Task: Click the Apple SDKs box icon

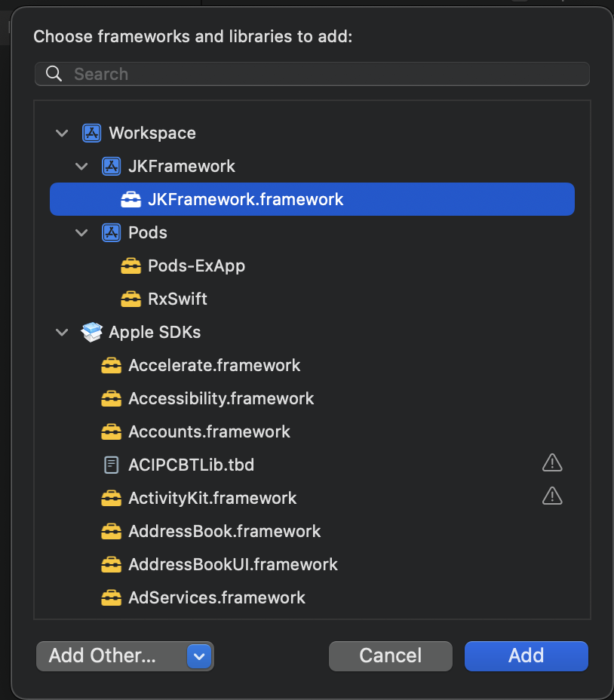Action: tap(92, 332)
